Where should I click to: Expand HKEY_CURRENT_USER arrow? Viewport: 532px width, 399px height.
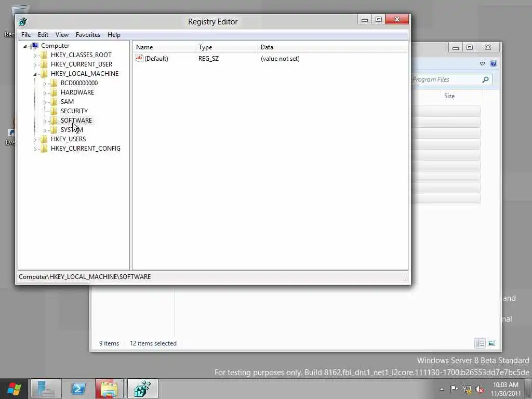point(35,65)
